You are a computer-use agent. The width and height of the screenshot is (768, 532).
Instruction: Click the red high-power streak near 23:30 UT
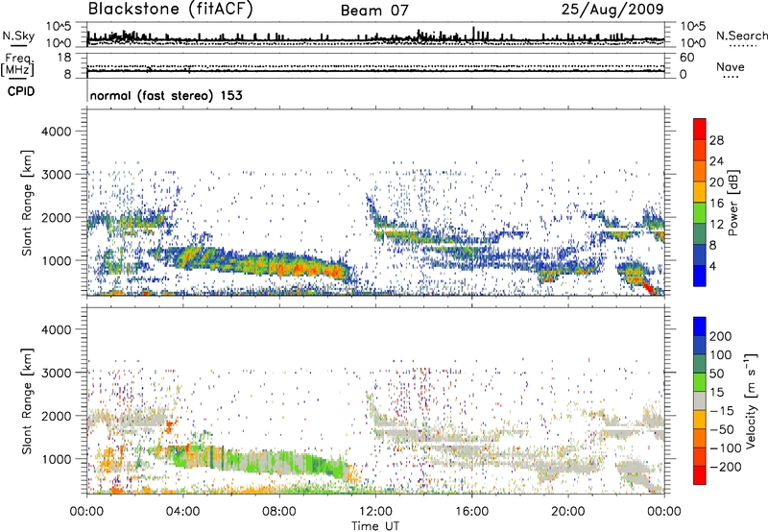648,287
